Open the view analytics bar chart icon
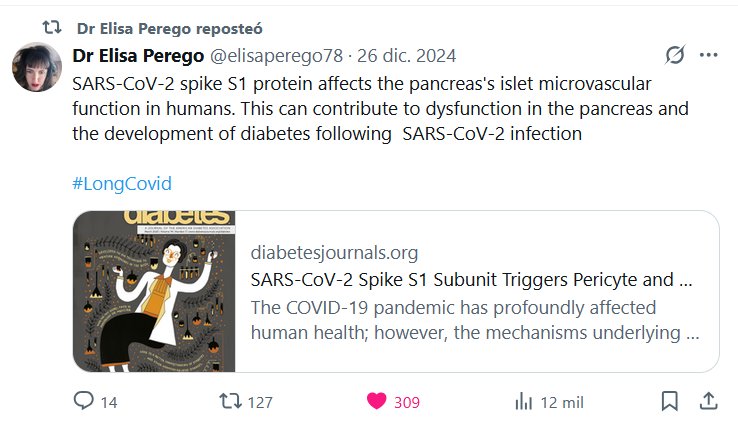Image resolution: width=738 pixels, height=426 pixels. (x=523, y=402)
